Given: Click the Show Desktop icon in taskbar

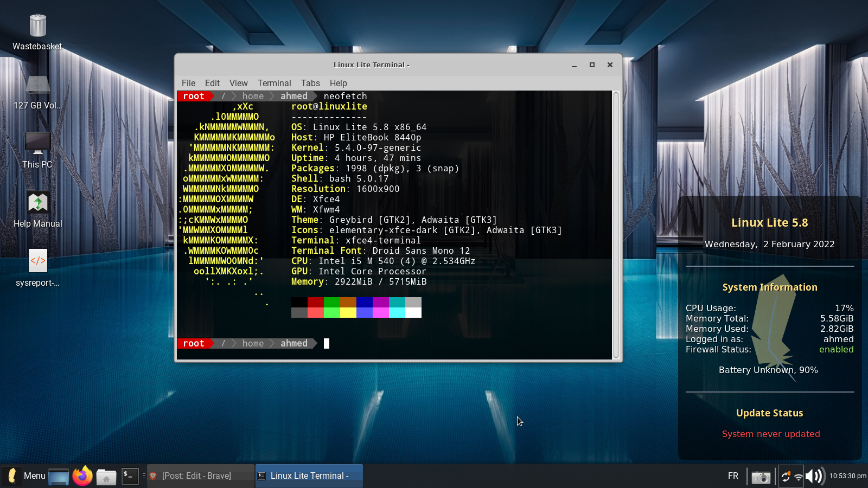Looking at the screenshot, I should point(59,477).
